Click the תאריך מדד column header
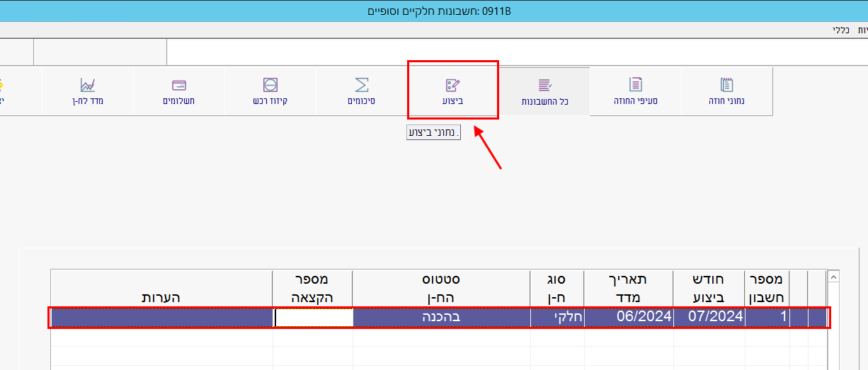 (x=629, y=289)
